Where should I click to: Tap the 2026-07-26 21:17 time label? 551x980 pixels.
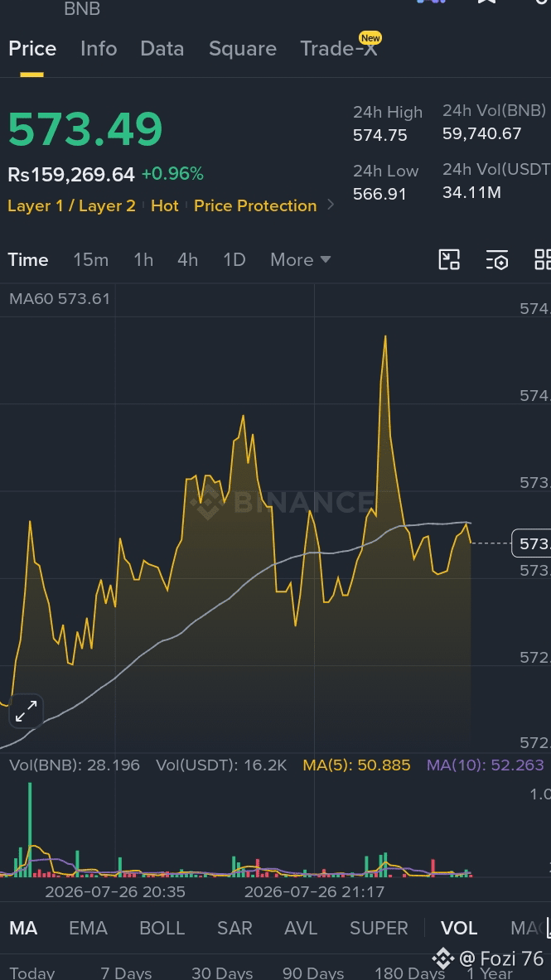314,892
